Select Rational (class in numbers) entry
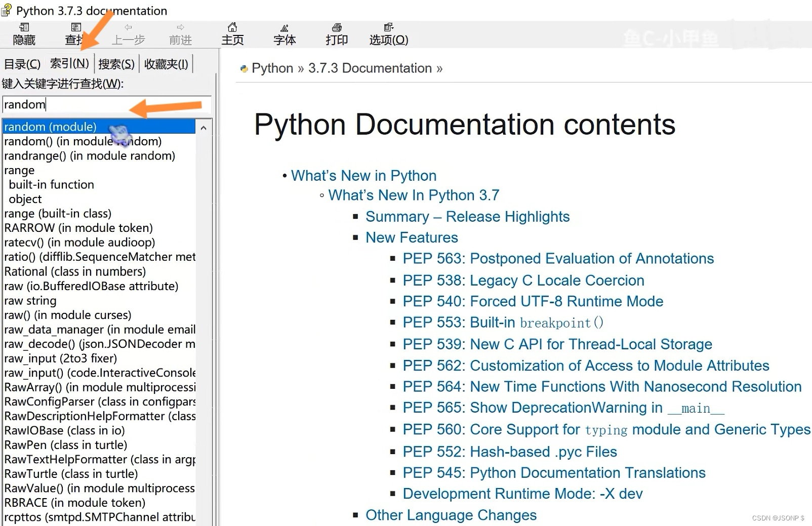Viewport: 812px width, 526px height. click(x=75, y=271)
